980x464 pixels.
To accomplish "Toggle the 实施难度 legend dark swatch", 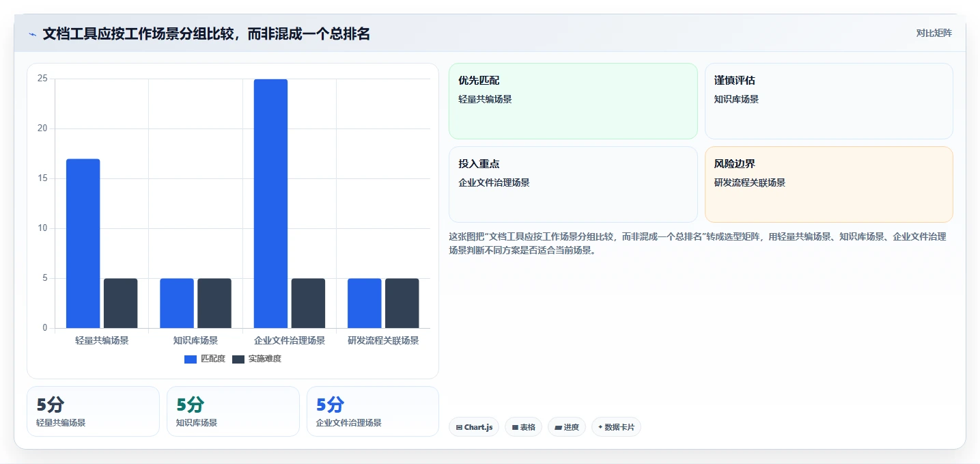I will click(x=238, y=359).
